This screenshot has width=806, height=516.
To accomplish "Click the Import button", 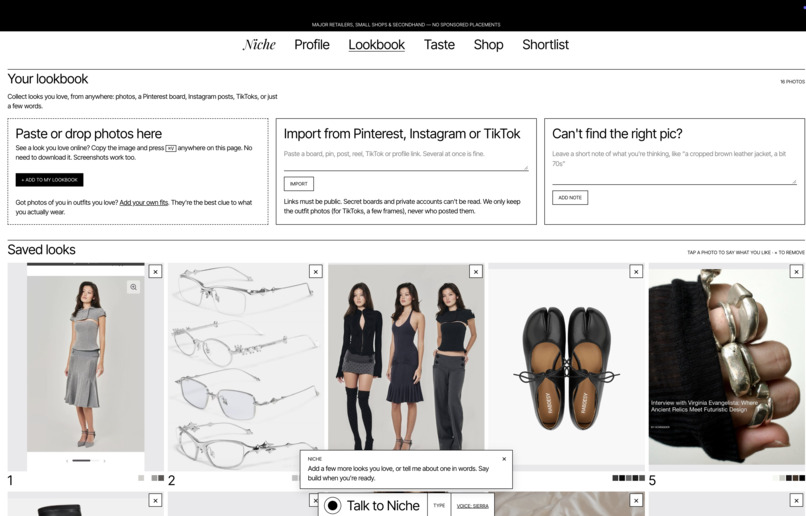I will click(x=299, y=183).
